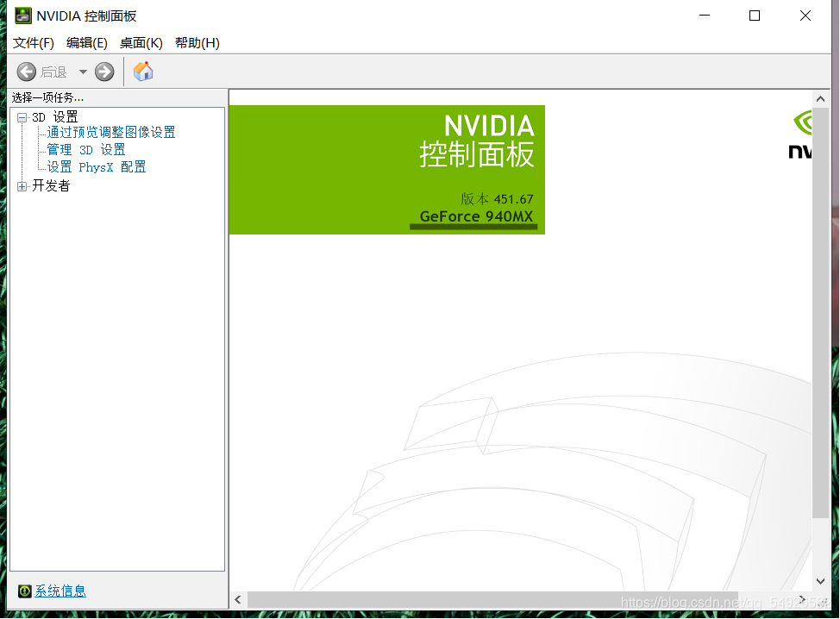Click the Forward arrow icon

104,72
